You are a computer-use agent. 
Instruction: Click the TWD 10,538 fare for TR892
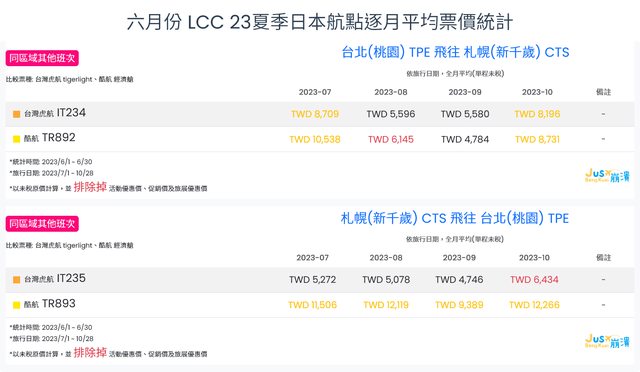(315, 139)
